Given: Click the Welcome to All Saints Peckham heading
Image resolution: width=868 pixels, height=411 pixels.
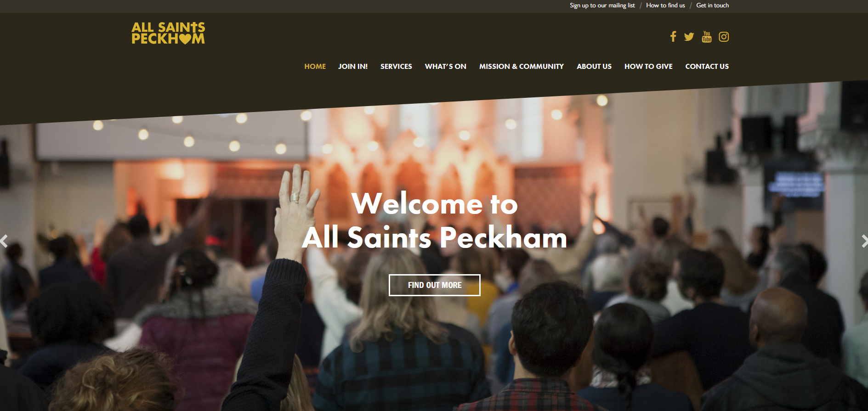Looking at the screenshot, I should 435,220.
